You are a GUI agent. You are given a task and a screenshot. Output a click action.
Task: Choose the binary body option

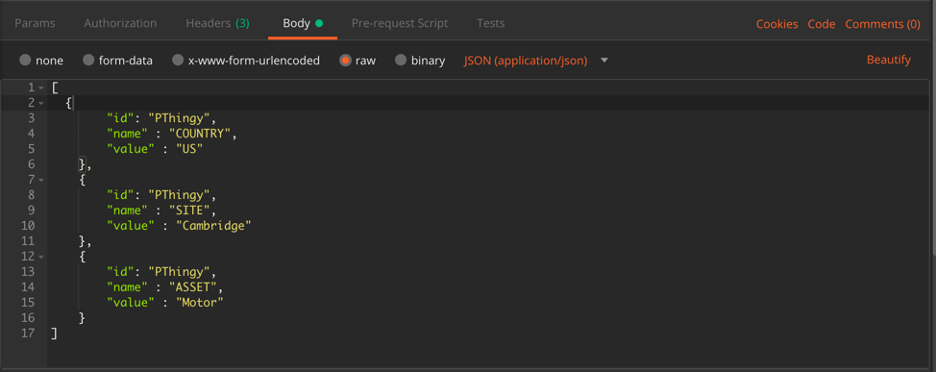click(x=401, y=60)
